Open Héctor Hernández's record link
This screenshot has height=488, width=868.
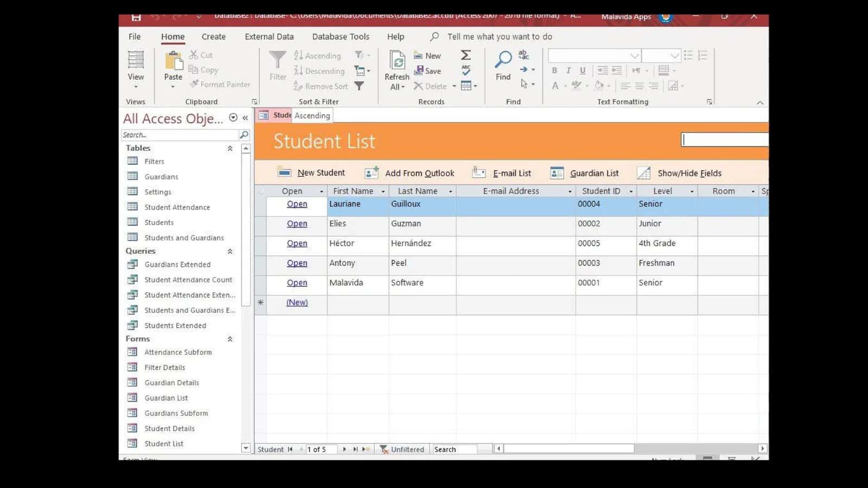297,243
